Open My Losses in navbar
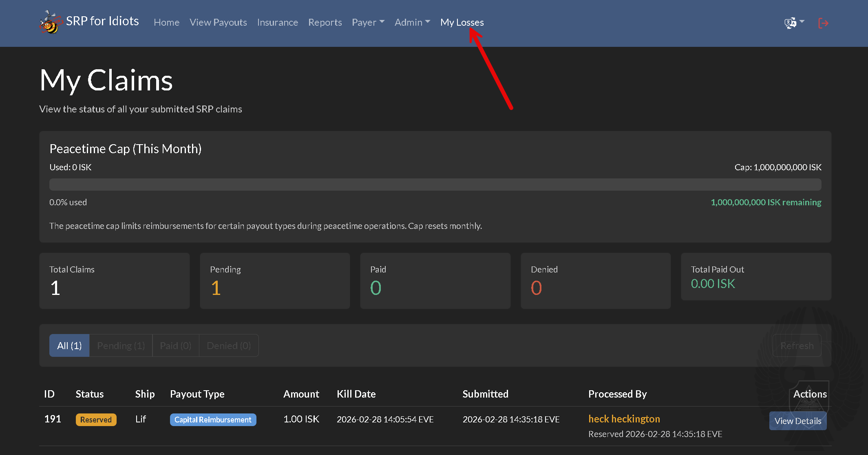 [462, 22]
